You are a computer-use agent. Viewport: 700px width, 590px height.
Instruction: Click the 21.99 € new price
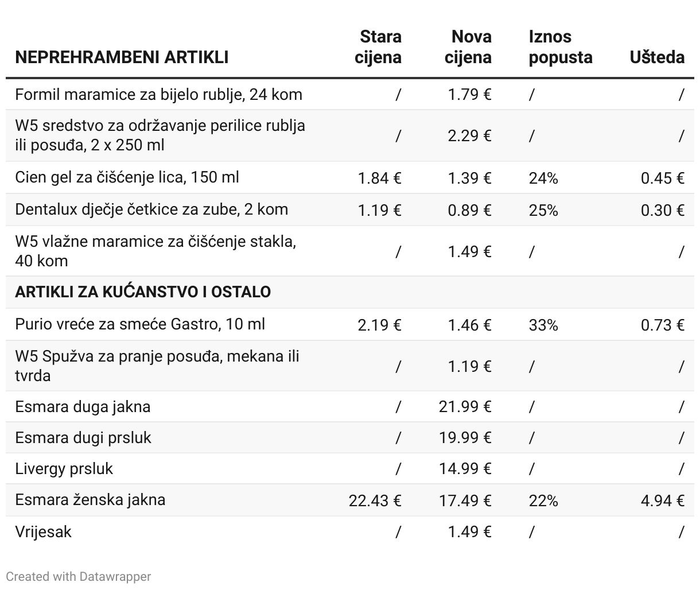[x=465, y=407]
